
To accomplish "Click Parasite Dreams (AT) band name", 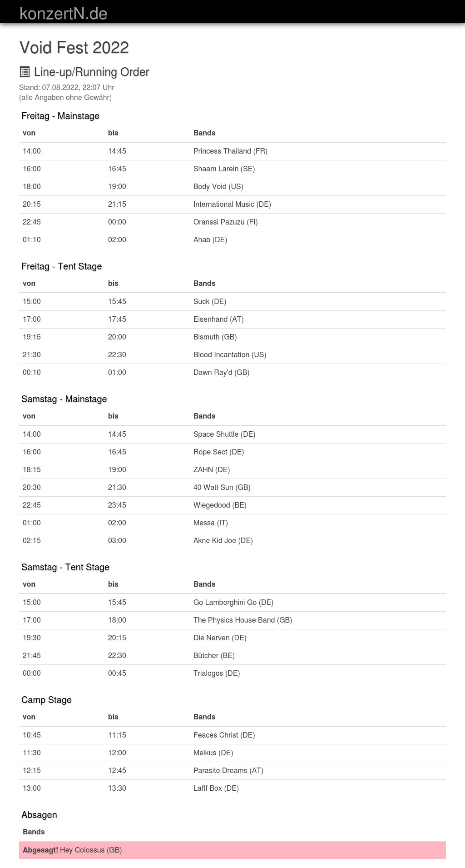I will coord(228,771).
